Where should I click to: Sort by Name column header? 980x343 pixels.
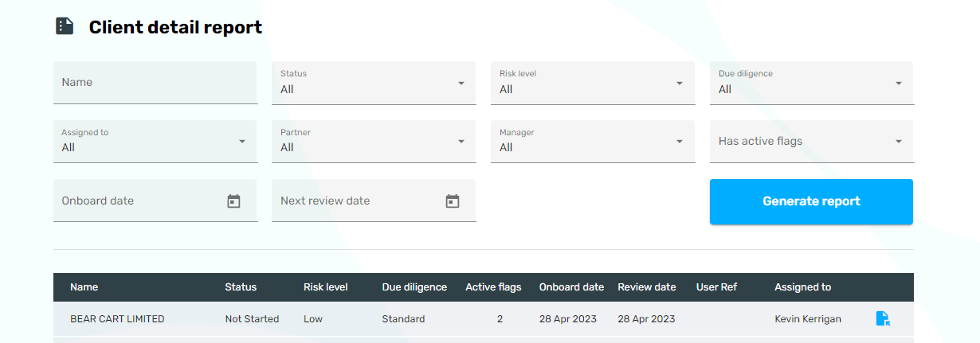point(84,287)
